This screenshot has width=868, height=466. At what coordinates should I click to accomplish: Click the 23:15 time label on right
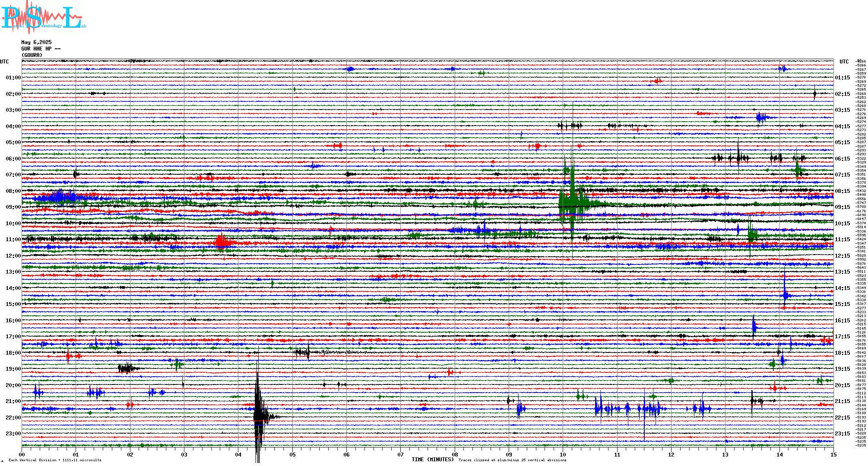coord(842,434)
